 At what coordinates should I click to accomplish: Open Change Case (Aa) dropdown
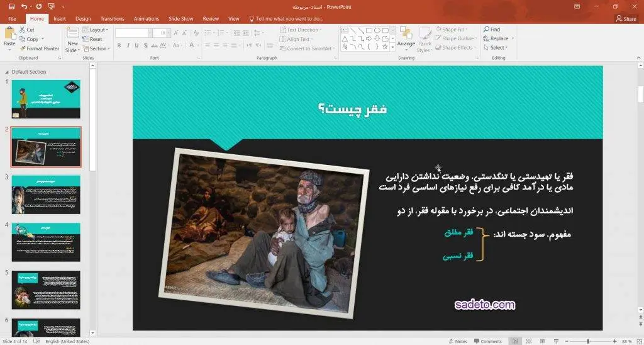coord(177,45)
